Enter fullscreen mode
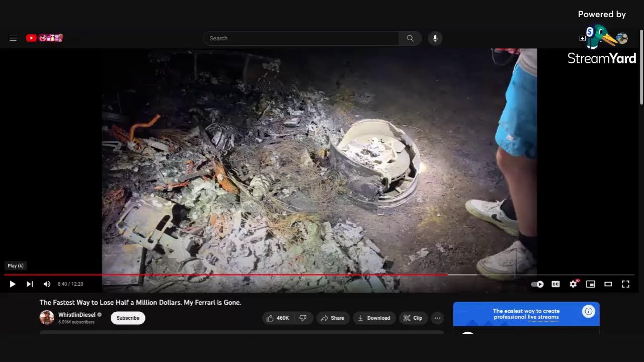This screenshot has height=362, width=644. pyautogui.click(x=625, y=284)
